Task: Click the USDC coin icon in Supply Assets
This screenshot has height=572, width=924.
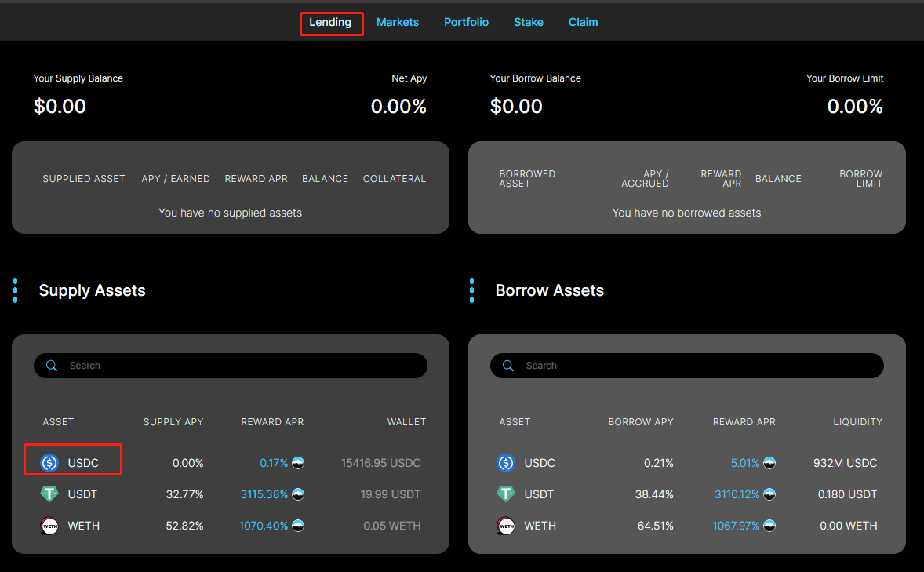Action: [49, 463]
